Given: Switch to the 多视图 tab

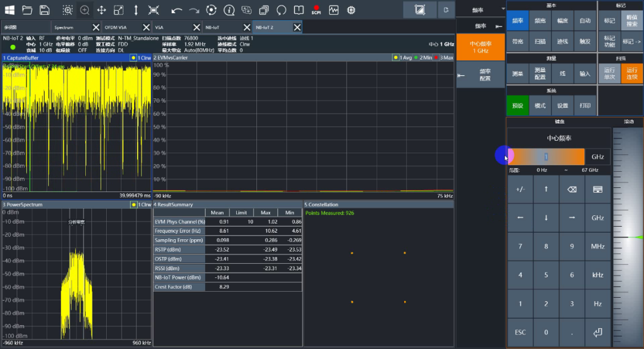Looking at the screenshot, I should tap(26, 27).
